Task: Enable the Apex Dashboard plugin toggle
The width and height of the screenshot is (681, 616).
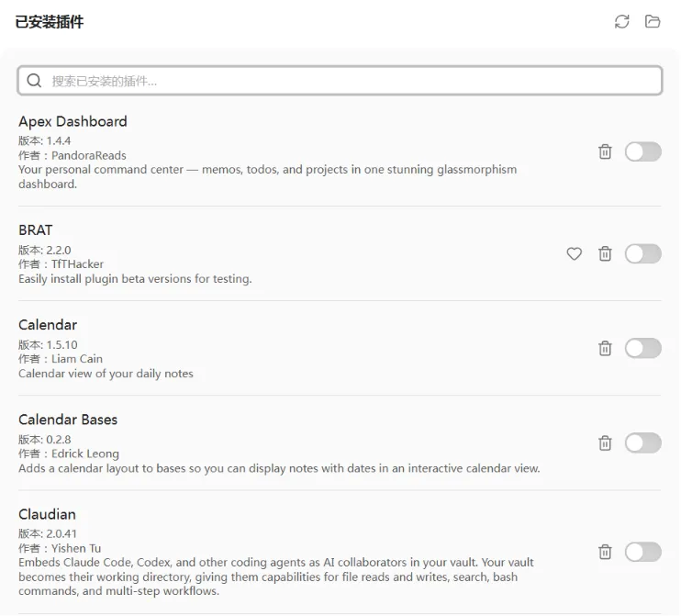Action: pyautogui.click(x=643, y=152)
